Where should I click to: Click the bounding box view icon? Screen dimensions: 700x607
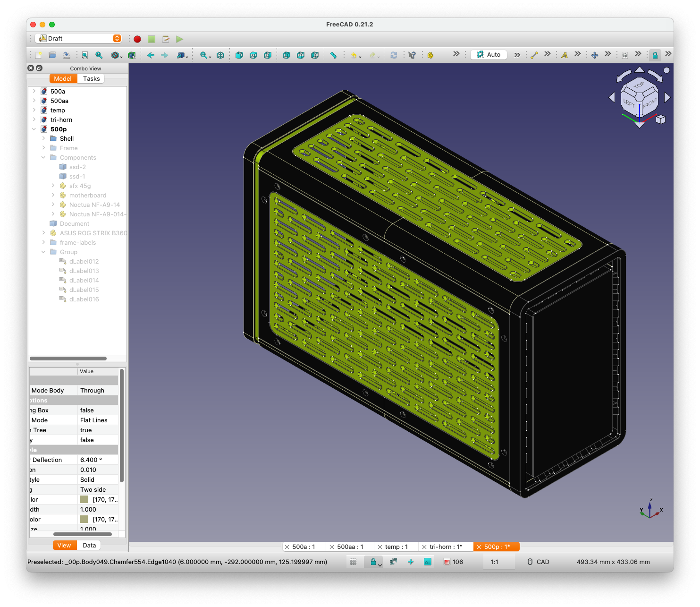(x=132, y=55)
